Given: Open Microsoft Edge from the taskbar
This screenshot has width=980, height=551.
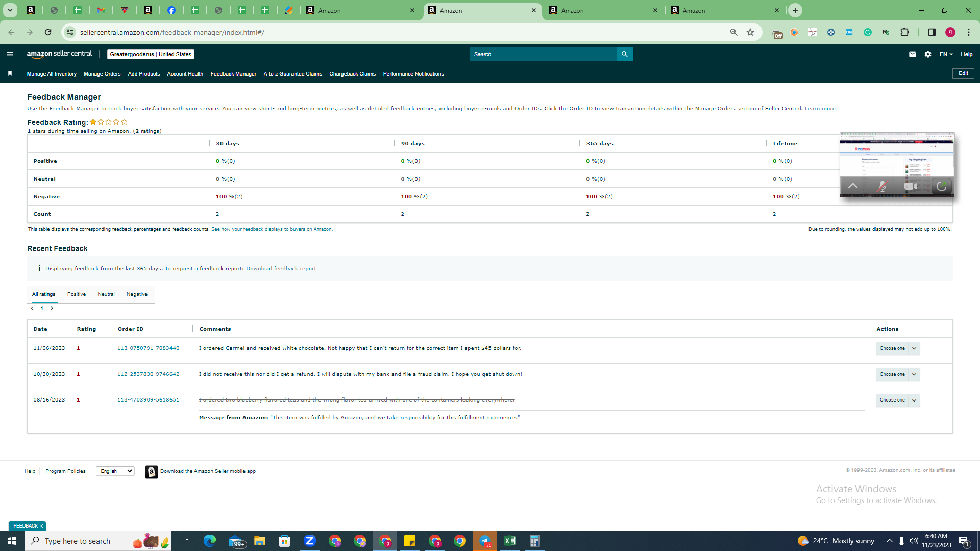Looking at the screenshot, I should pos(210,541).
